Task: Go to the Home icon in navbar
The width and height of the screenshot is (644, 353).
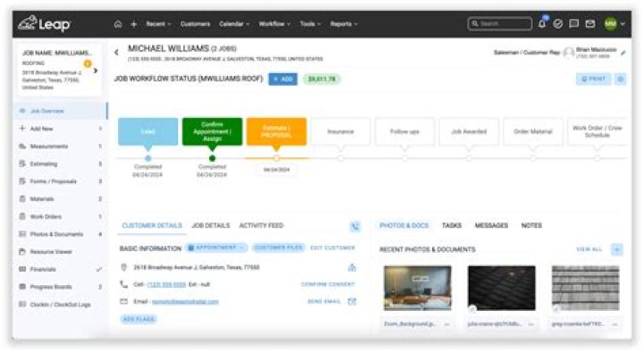Action: tap(118, 24)
